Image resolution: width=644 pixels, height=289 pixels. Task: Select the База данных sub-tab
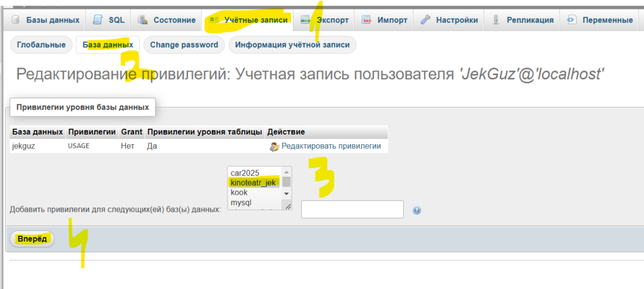point(108,45)
